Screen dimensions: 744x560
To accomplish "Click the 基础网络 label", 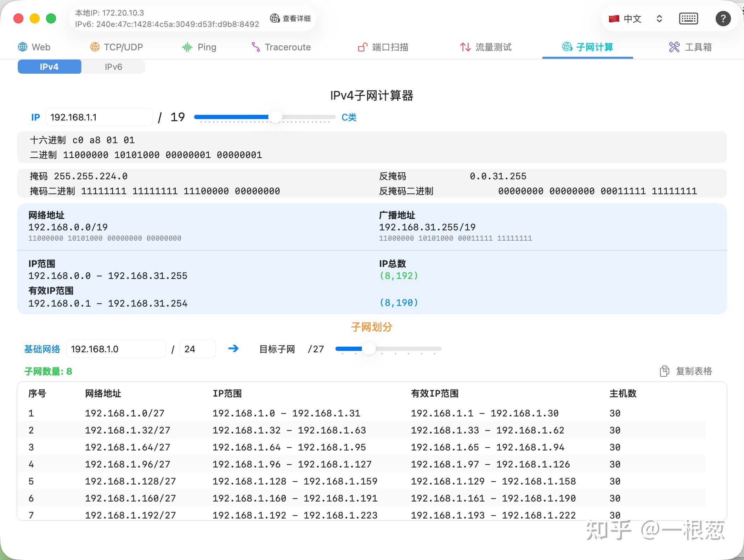I will click(x=42, y=349).
